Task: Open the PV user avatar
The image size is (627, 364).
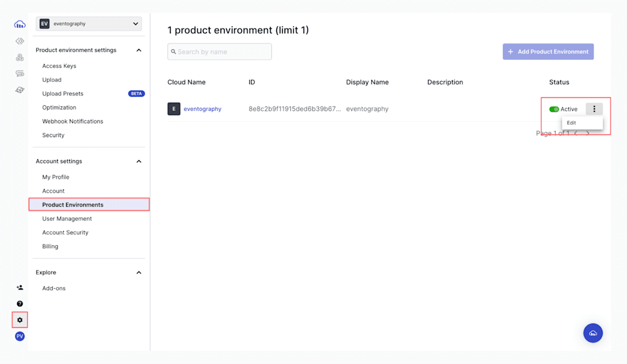Action: 20,336
